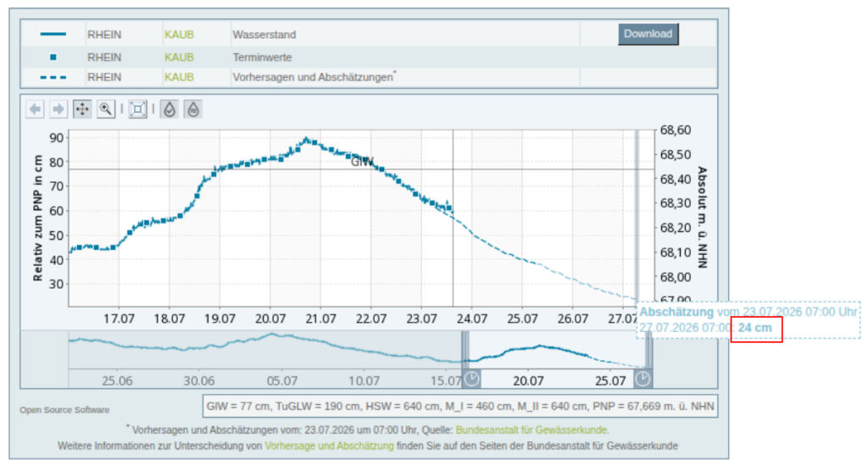This screenshot has width=868, height=471.
Task: Click the 21.07 date label on x-axis
Action: click(x=321, y=319)
